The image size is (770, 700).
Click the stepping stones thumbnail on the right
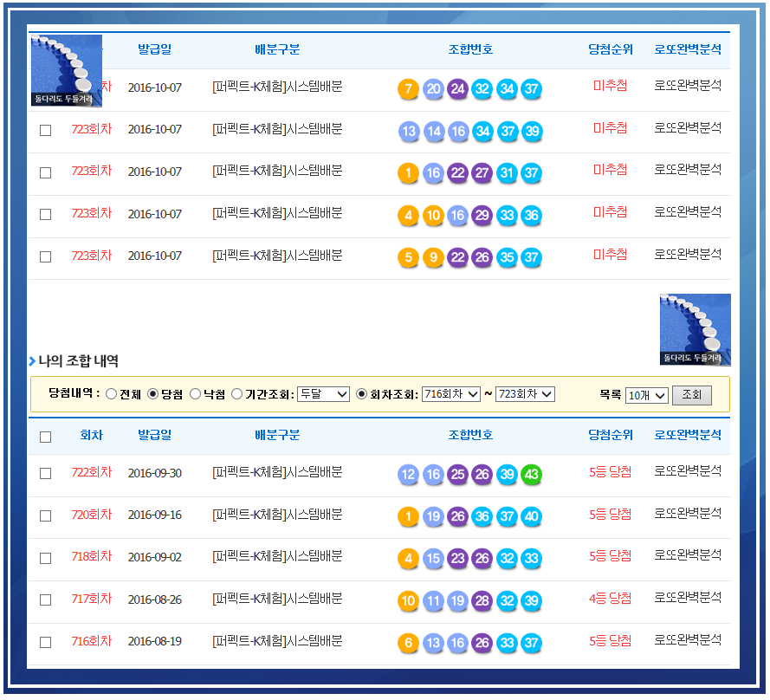[695, 329]
